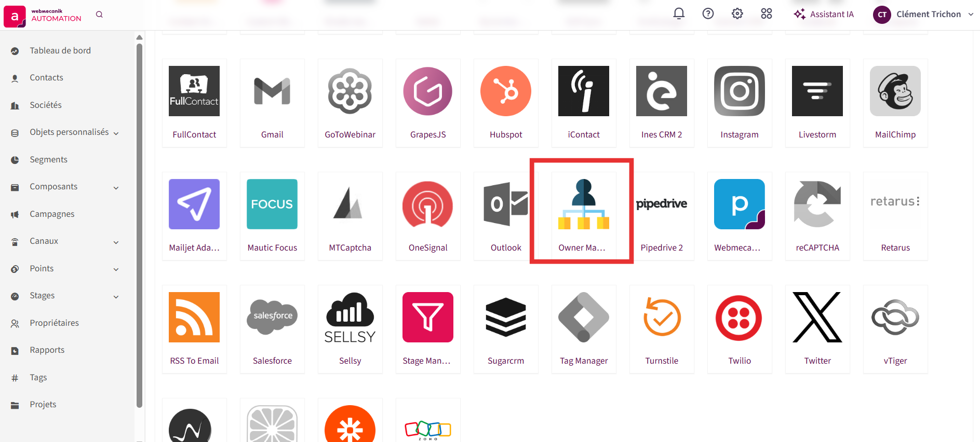Image resolution: width=980 pixels, height=442 pixels.
Task: Open the GrapesJS plugin icon
Action: pos(428,91)
